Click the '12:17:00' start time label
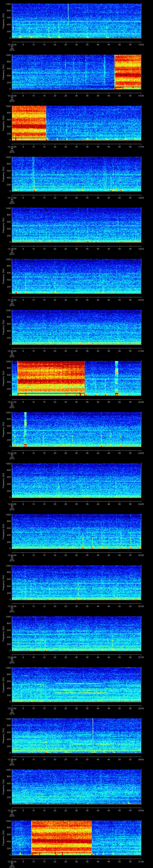Image resolution: width=153 pixels, height=868 pixels. click(12, 198)
